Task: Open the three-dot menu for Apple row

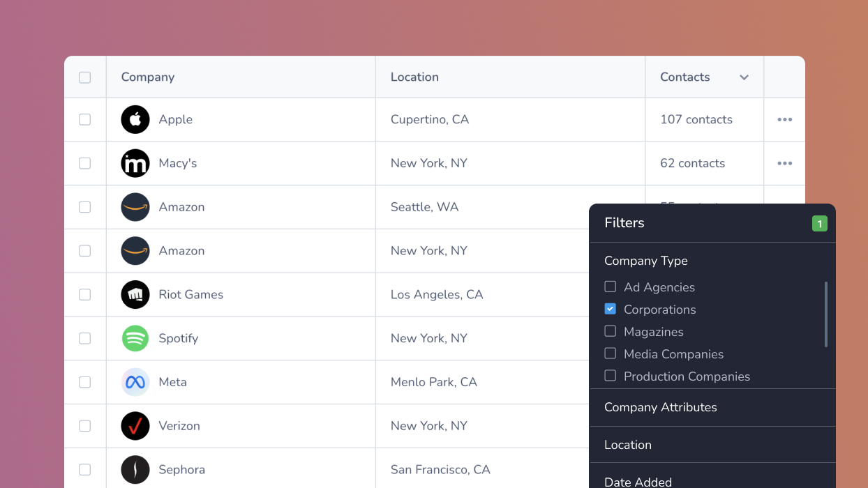Action: point(785,119)
